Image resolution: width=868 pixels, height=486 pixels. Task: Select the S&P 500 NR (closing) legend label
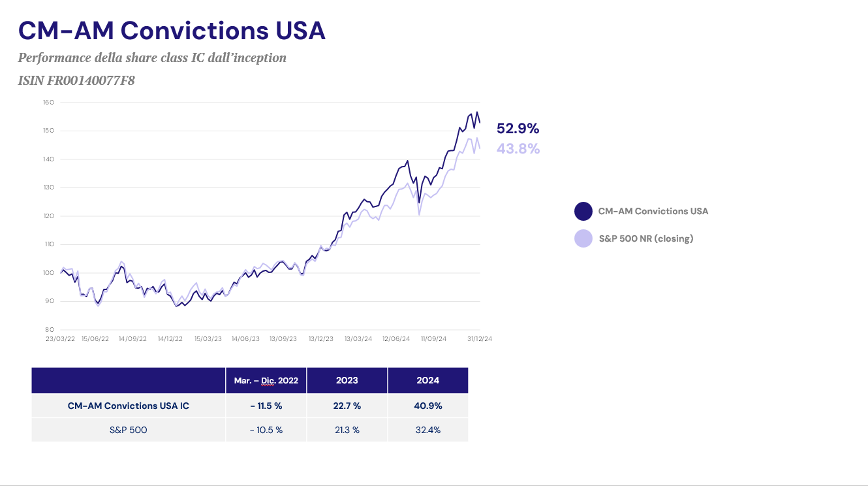tap(645, 238)
